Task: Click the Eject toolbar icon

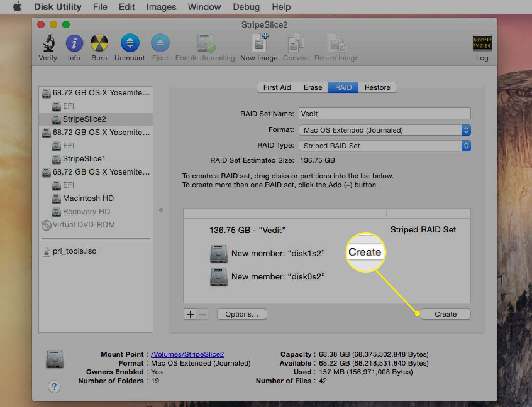Action: [160, 43]
